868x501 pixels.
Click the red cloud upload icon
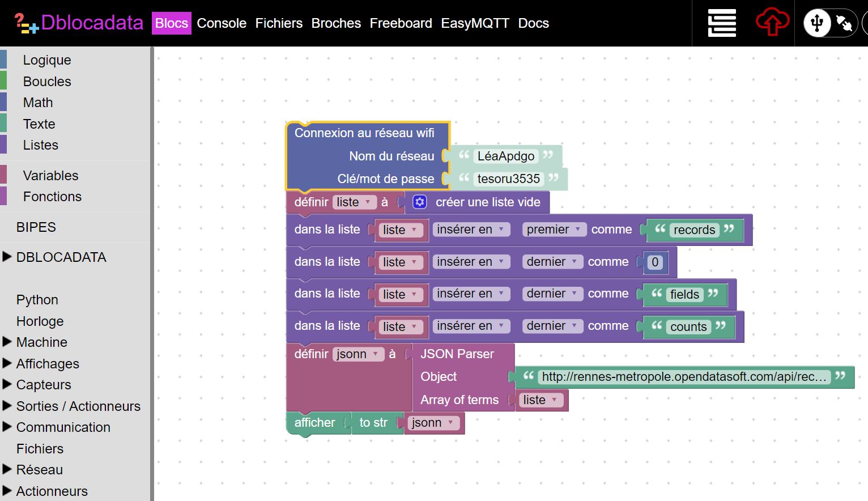coord(772,23)
